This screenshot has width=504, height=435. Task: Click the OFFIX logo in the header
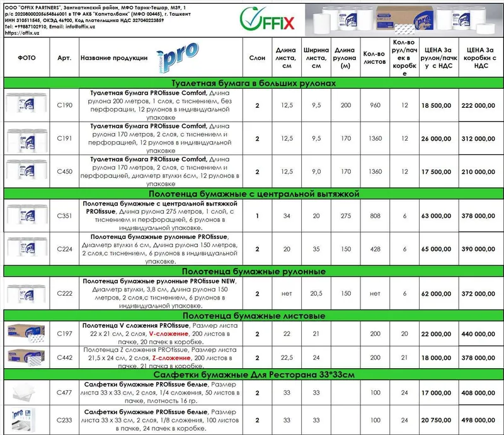(266, 20)
